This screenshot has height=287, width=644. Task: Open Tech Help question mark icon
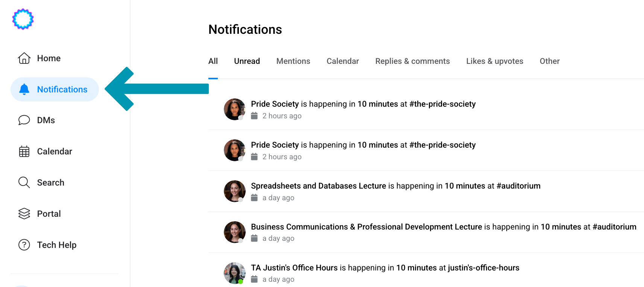pyautogui.click(x=24, y=245)
